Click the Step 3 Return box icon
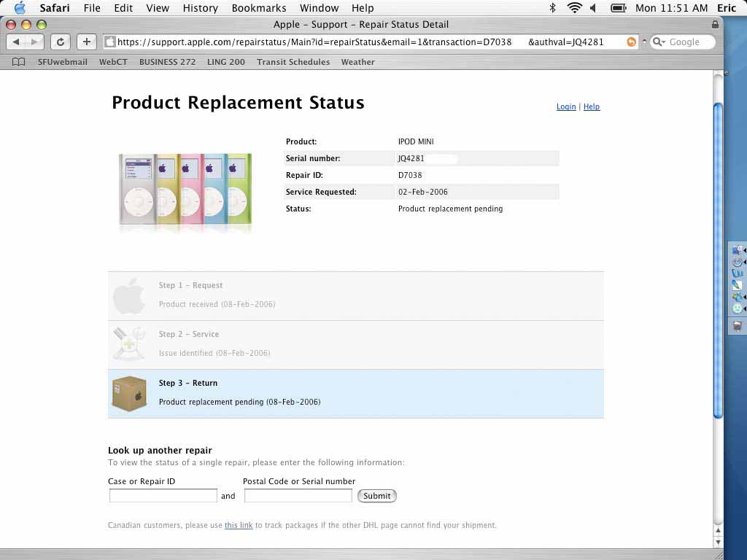The height and width of the screenshot is (560, 747). pos(129,393)
